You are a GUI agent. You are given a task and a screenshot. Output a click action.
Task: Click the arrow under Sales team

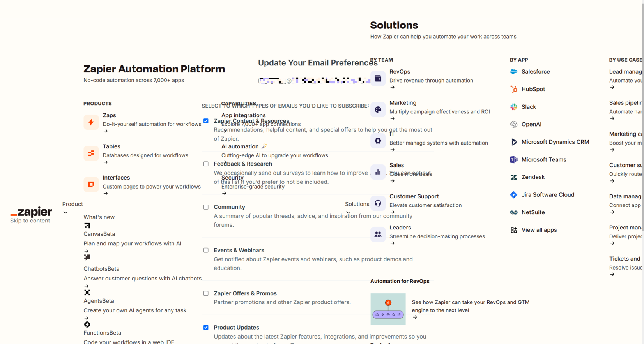click(x=393, y=181)
